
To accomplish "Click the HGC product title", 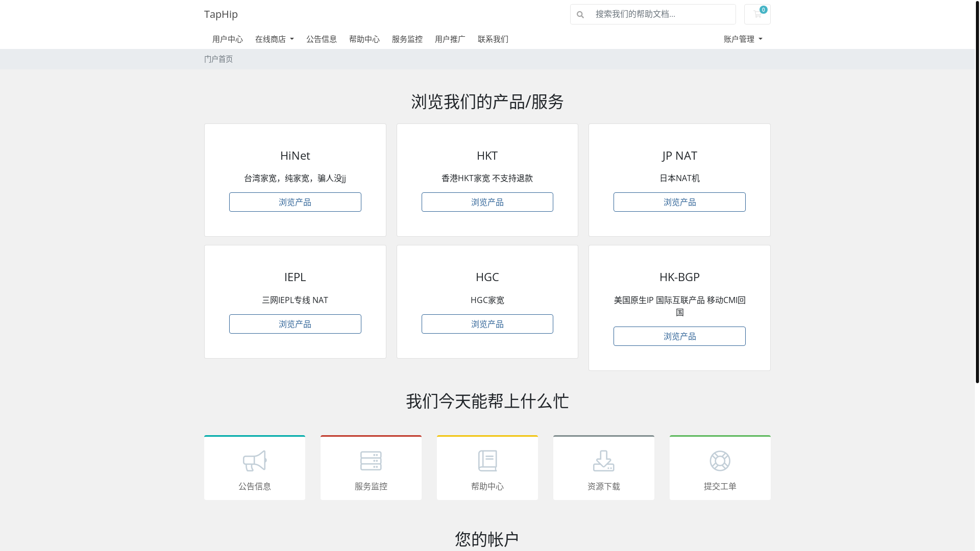I will pos(487,277).
